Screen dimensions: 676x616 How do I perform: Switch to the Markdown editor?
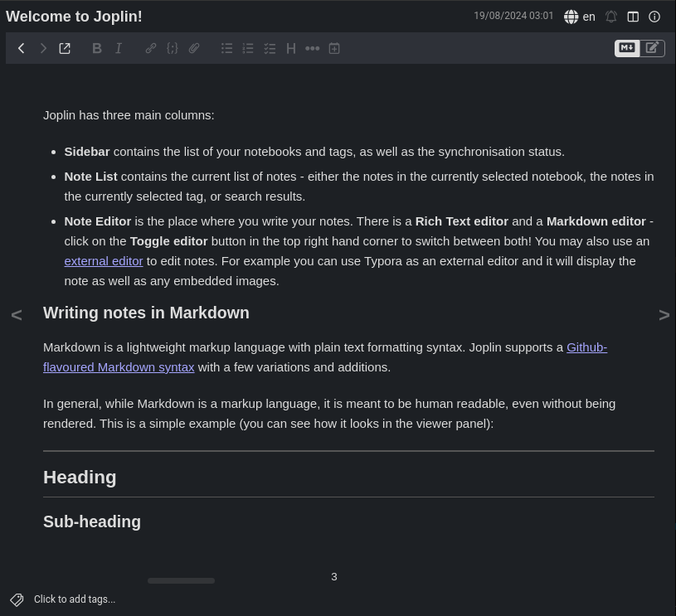point(627,48)
